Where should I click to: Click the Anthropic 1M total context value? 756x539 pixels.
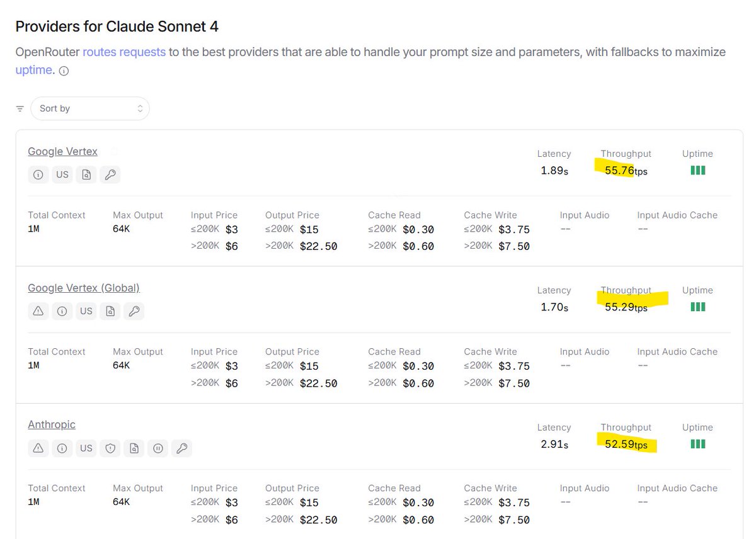(33, 502)
